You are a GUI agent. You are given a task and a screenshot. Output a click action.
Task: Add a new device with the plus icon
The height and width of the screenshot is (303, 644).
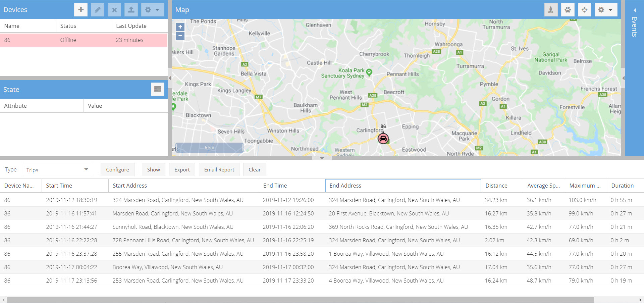click(x=81, y=10)
